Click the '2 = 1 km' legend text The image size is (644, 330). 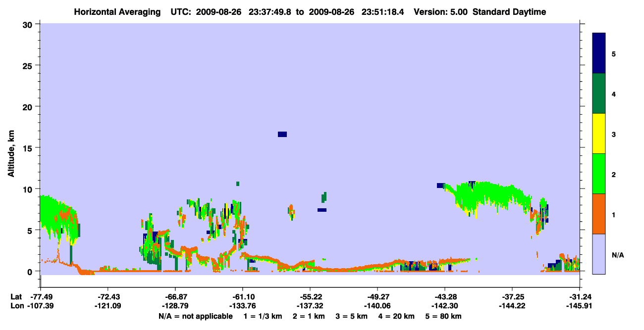pos(309,316)
